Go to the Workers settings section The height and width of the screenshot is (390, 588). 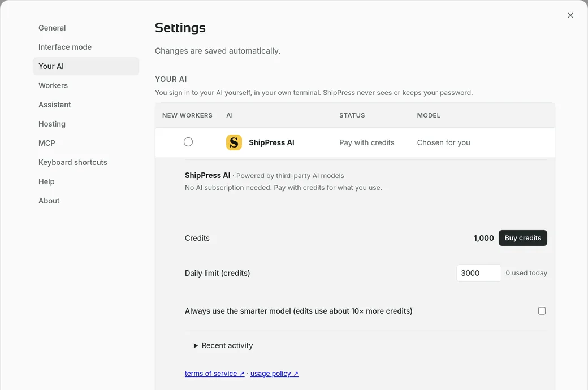click(x=86, y=85)
